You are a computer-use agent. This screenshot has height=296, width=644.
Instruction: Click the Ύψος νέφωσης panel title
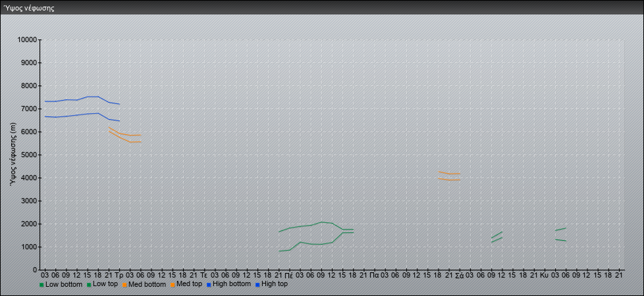(x=29, y=8)
